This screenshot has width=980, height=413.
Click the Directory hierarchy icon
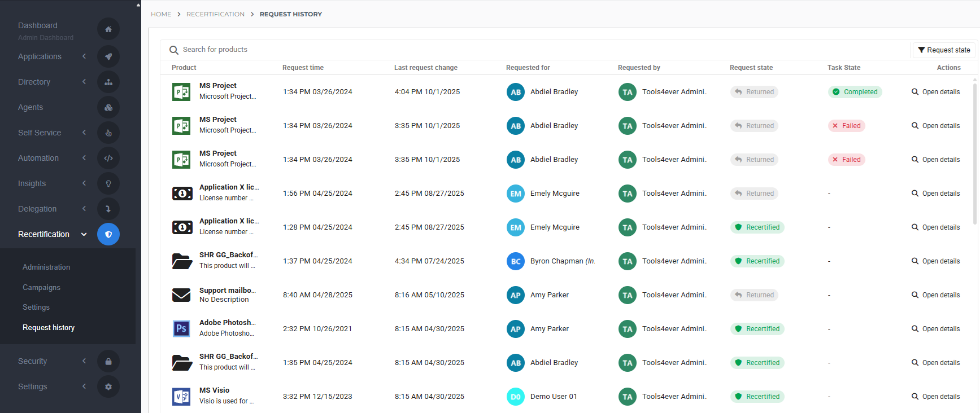[108, 82]
